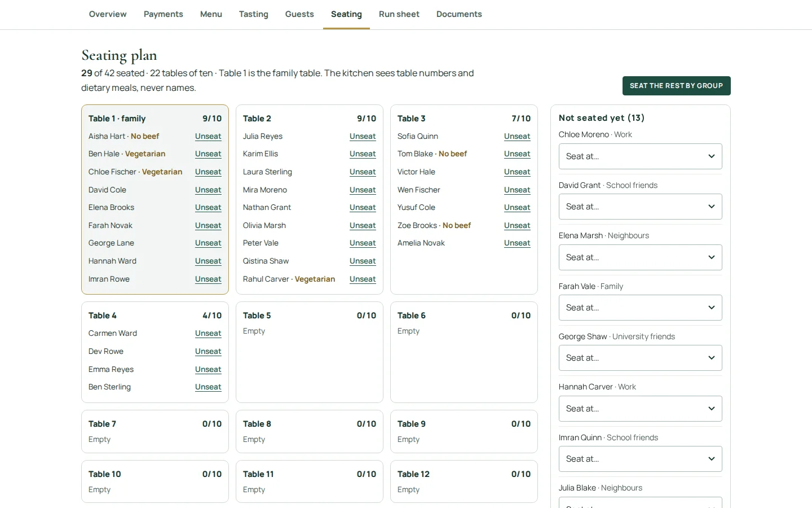
Task: Unseat Imran Rowe
Action: 208,279
